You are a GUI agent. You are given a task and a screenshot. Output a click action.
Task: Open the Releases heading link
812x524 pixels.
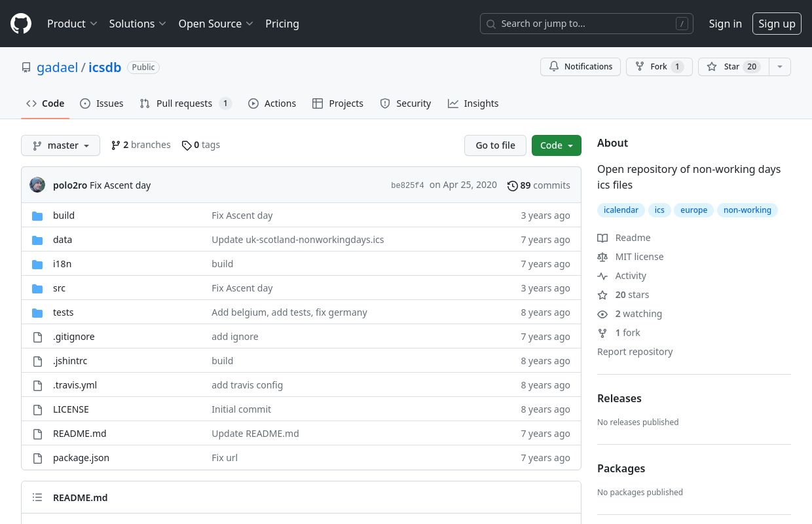619,398
